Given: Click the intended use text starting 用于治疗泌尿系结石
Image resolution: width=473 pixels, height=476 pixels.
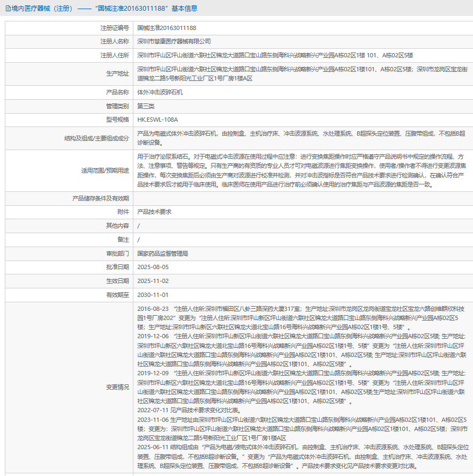Looking at the screenshot, I should pos(302,170).
